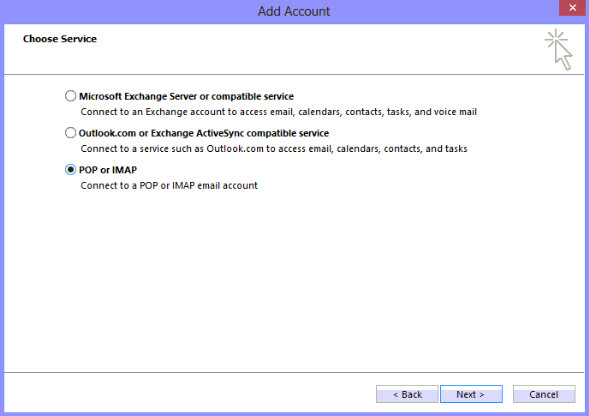Click the separator line above the Back button

coord(294,372)
